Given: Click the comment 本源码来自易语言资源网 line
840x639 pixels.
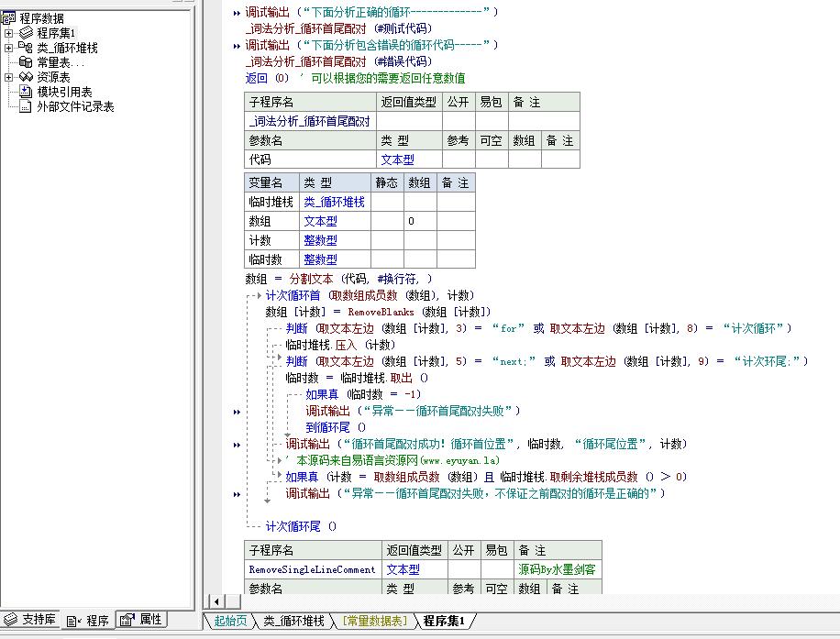Looking at the screenshot, I should pos(393,460).
